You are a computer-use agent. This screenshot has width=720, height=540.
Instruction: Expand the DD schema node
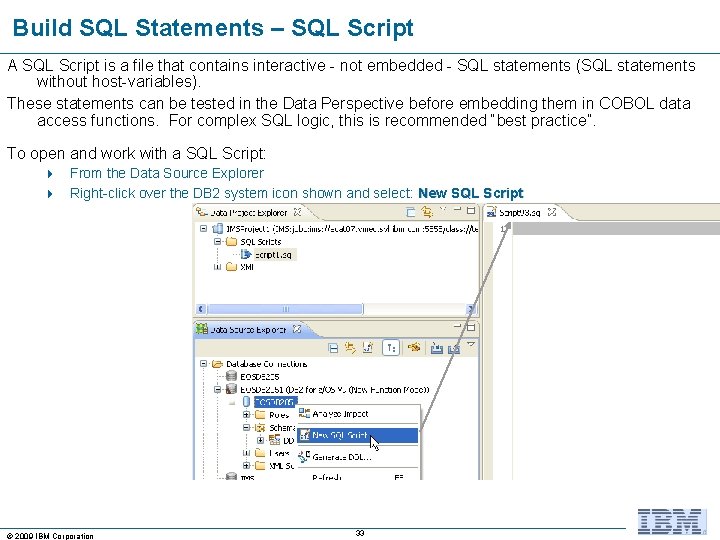pos(260,440)
